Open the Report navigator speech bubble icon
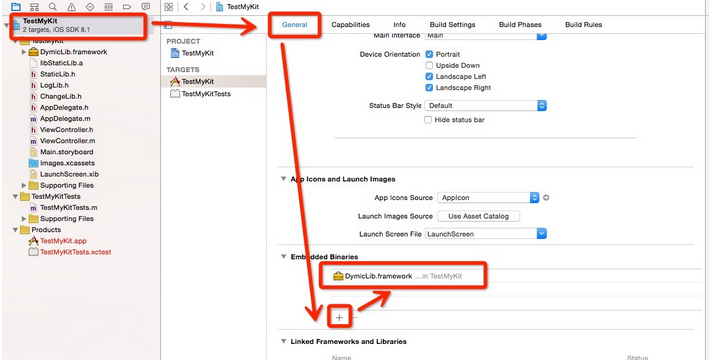Screen dimensions: 709x361 pyautogui.click(x=146, y=7)
